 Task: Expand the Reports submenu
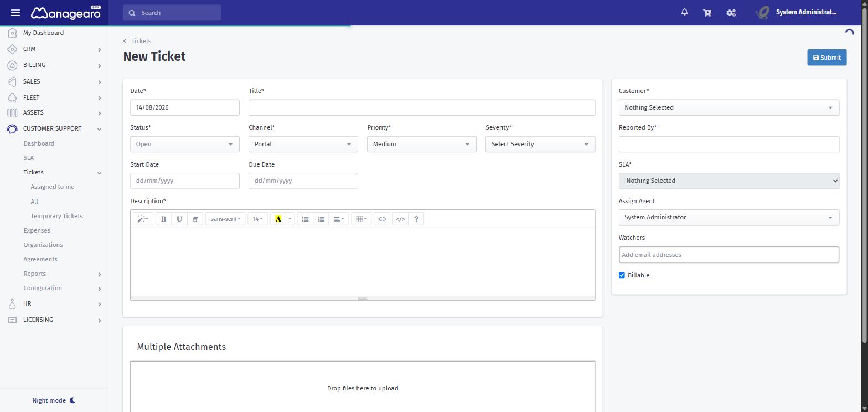click(x=100, y=274)
